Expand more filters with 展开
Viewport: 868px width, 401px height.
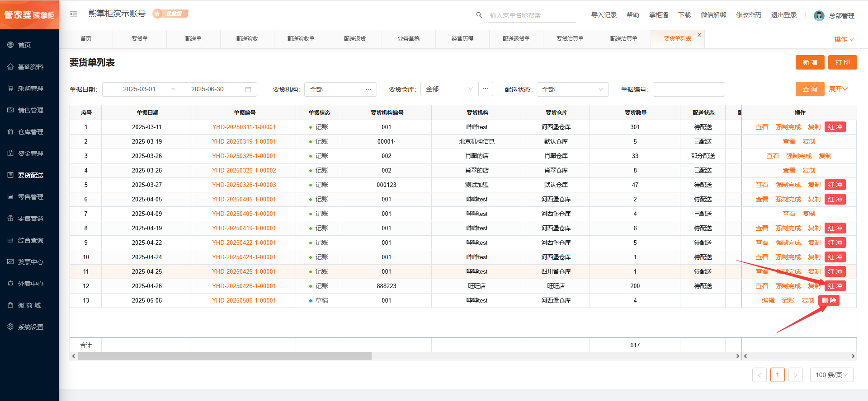pyautogui.click(x=838, y=89)
